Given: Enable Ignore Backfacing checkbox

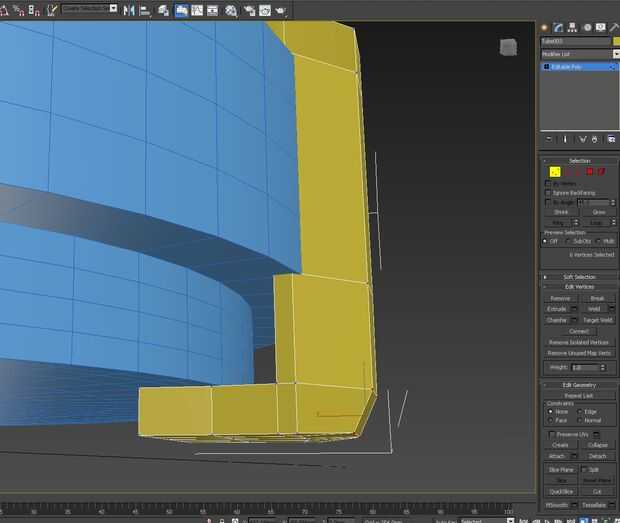Looking at the screenshot, I should coord(548,192).
